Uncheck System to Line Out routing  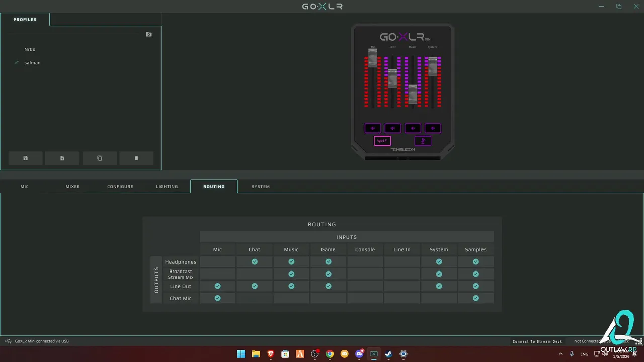coord(439,286)
